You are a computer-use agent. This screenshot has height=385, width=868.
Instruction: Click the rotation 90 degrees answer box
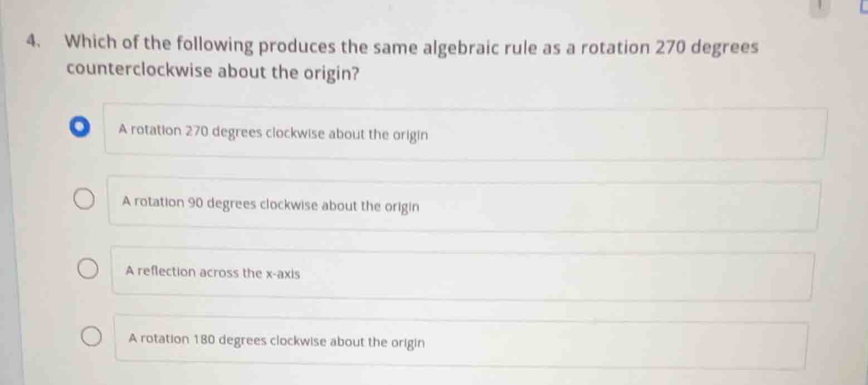pyautogui.click(x=464, y=204)
